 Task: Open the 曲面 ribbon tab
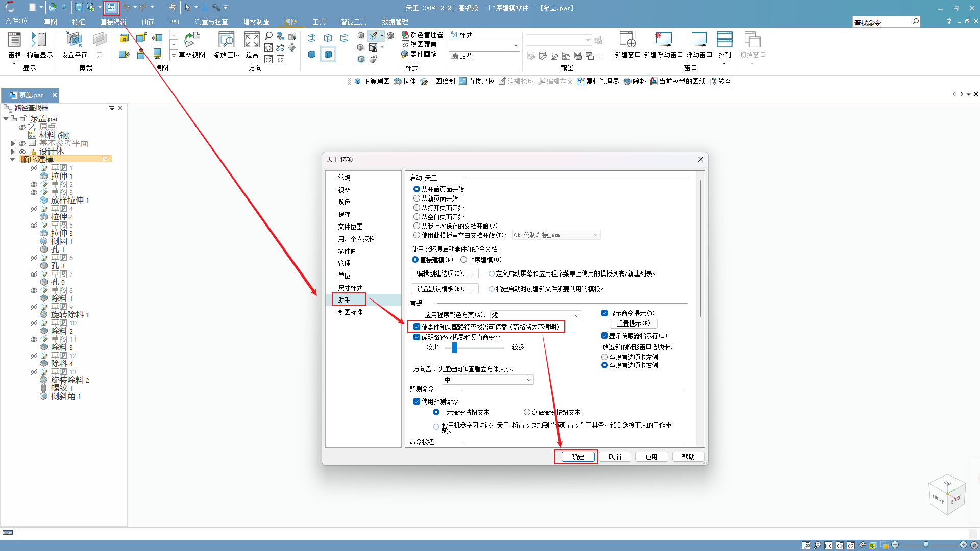148,22
